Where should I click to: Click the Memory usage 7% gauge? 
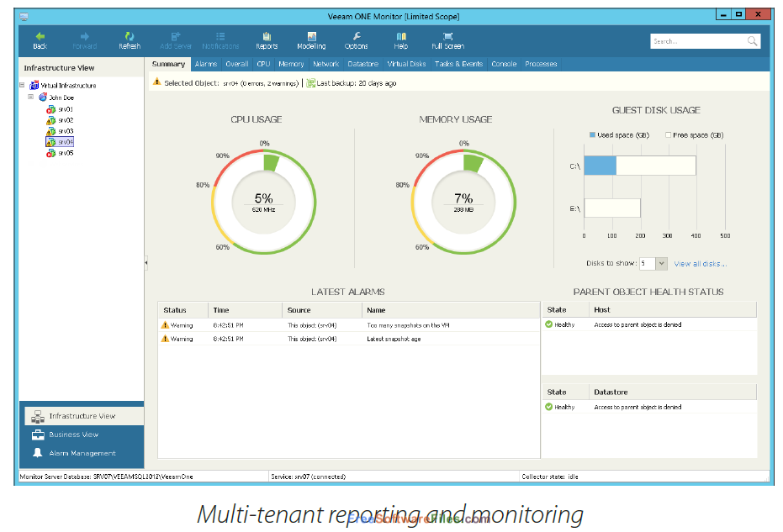click(x=463, y=202)
